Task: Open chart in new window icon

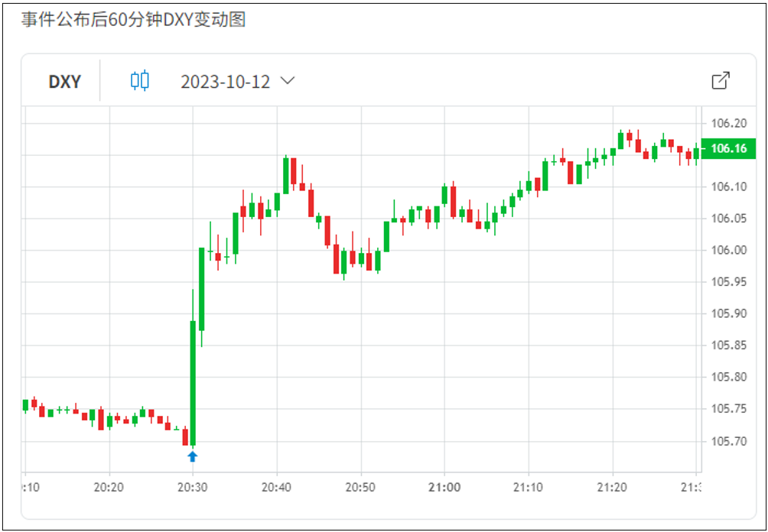Action: [x=721, y=81]
